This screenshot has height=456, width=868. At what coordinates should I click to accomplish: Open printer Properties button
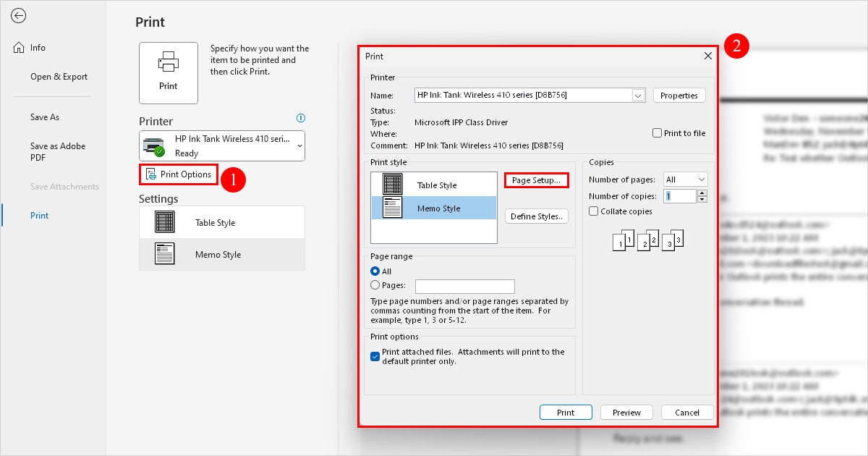pos(679,96)
